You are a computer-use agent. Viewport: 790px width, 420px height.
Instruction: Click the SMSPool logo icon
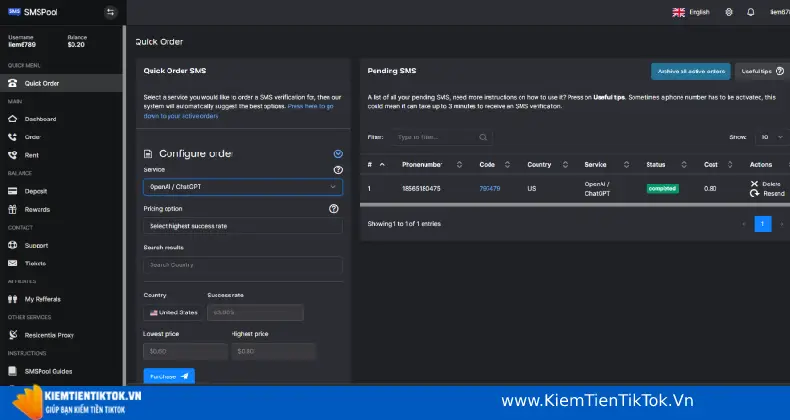(x=14, y=12)
